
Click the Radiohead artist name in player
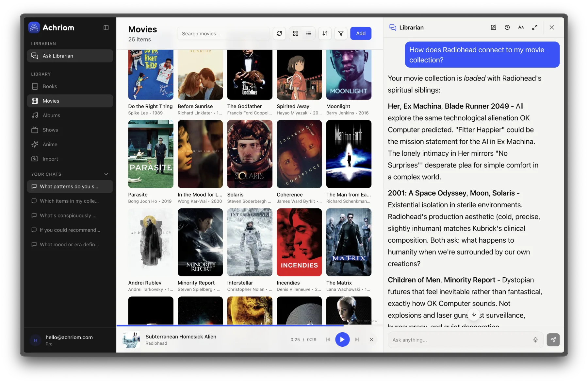tap(156, 343)
